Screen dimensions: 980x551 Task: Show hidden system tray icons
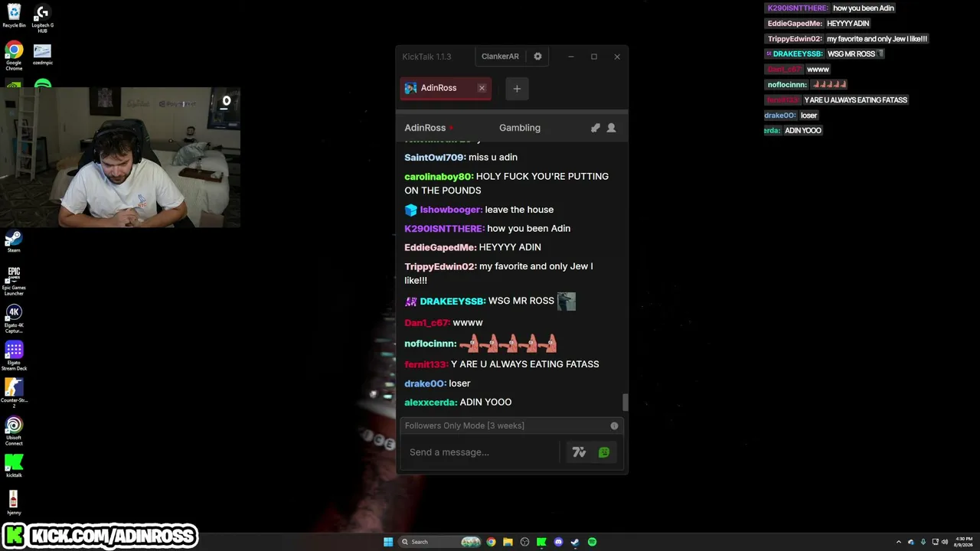tap(899, 542)
